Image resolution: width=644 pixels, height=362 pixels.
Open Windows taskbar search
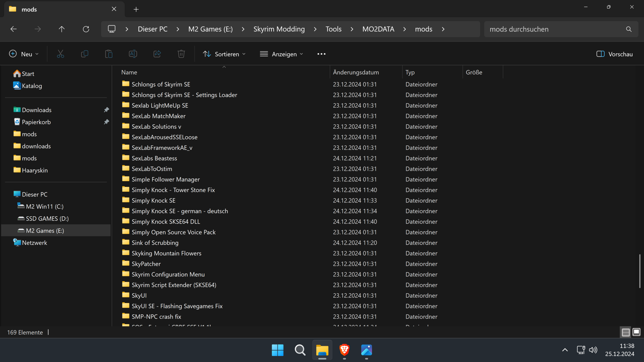300,350
